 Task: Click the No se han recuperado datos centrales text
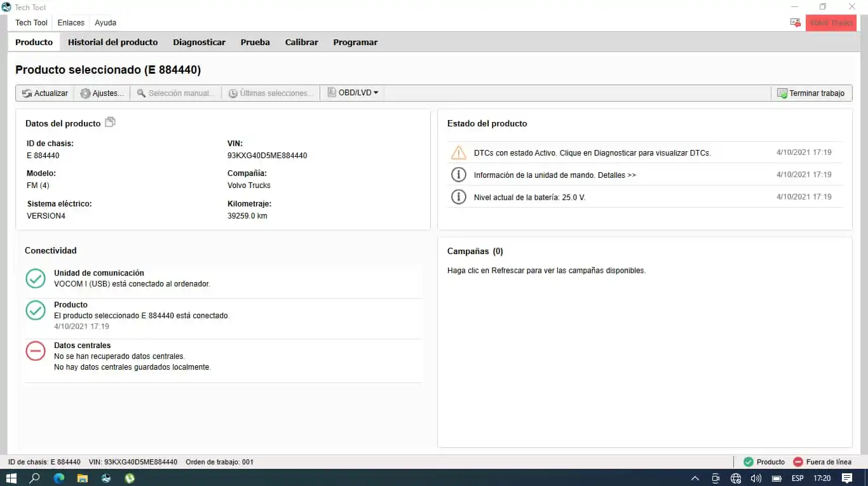point(119,356)
